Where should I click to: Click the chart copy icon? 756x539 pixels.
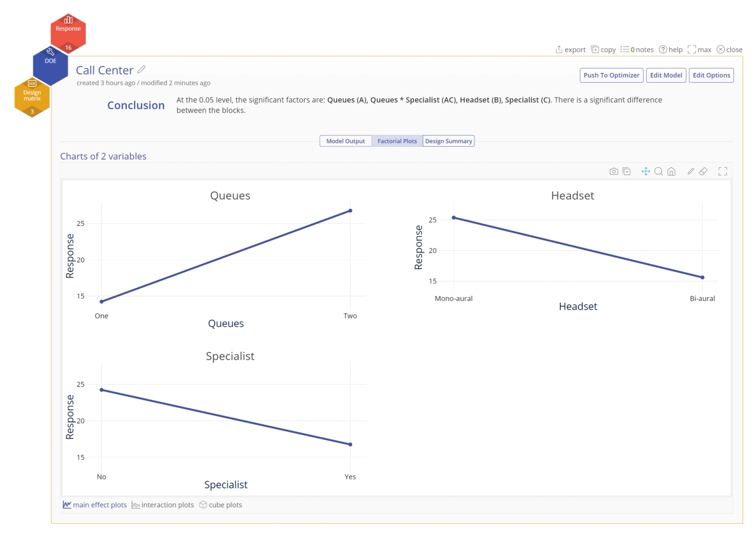coord(627,171)
